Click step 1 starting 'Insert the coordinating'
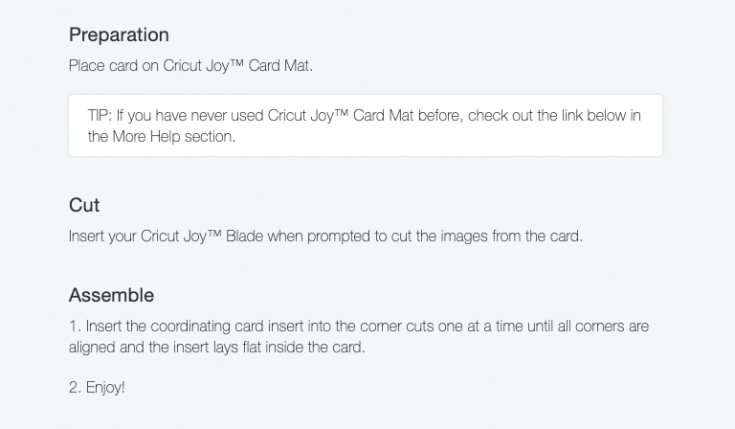Screen dimensions: 735x429 pos(359,337)
